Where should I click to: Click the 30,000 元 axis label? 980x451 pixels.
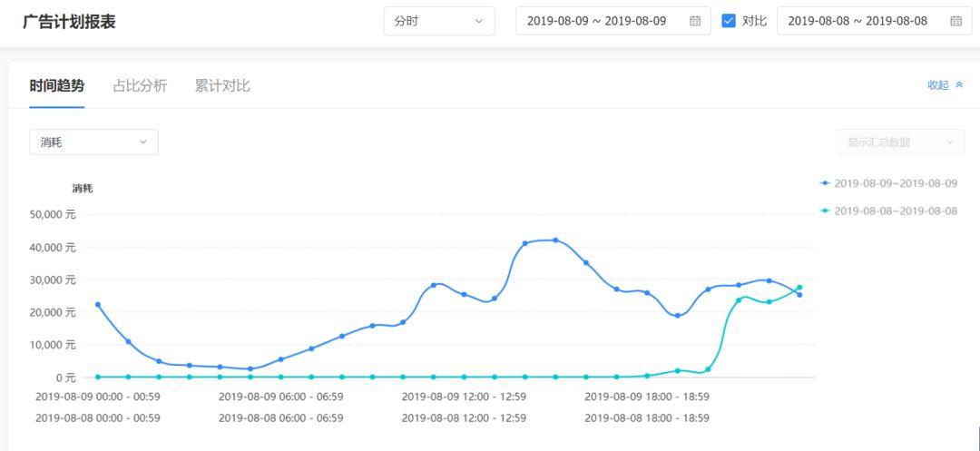[53, 279]
